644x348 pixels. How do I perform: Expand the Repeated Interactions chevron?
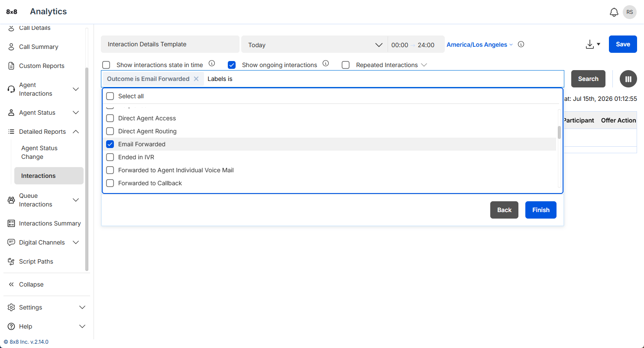(x=424, y=65)
